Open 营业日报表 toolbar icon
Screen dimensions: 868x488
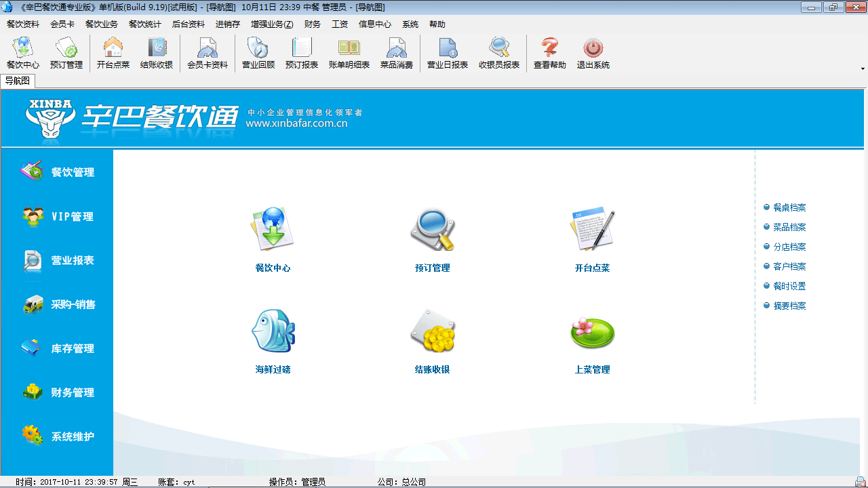[448, 54]
